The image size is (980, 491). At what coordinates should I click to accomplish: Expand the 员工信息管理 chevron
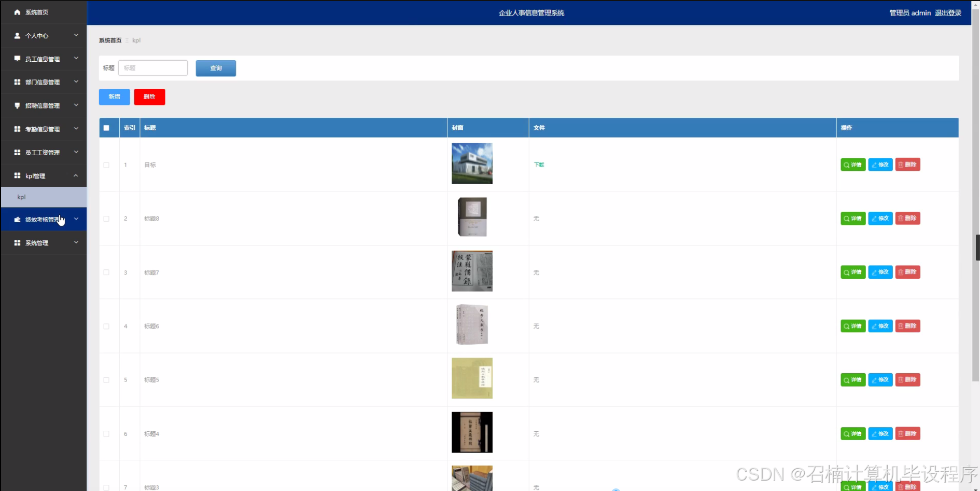pyautogui.click(x=76, y=58)
